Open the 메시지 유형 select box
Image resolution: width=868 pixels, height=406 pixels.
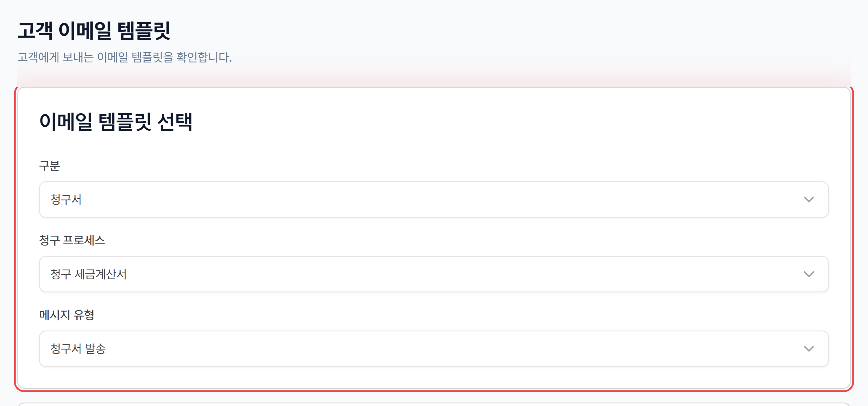pyautogui.click(x=434, y=348)
